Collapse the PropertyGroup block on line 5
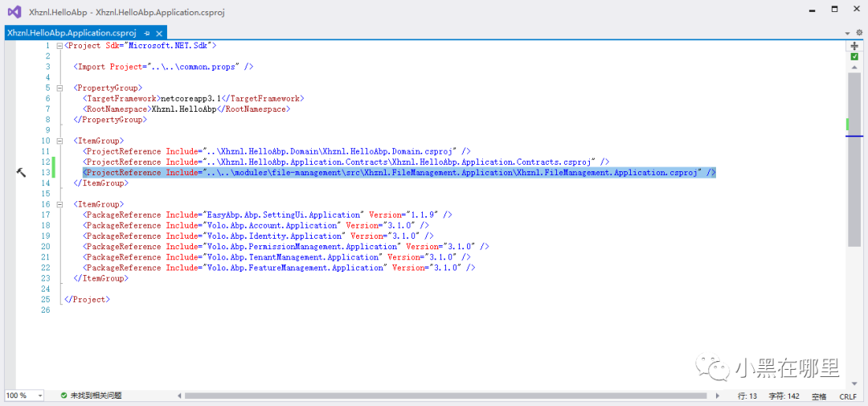 [59, 88]
